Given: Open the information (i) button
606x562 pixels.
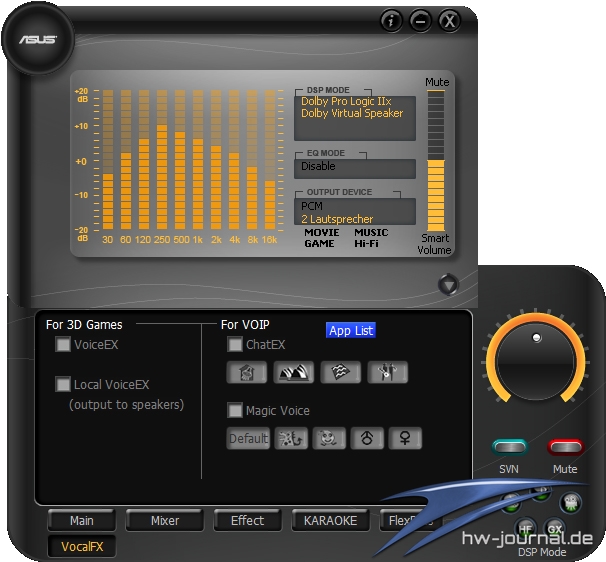Looking at the screenshot, I should pyautogui.click(x=391, y=20).
